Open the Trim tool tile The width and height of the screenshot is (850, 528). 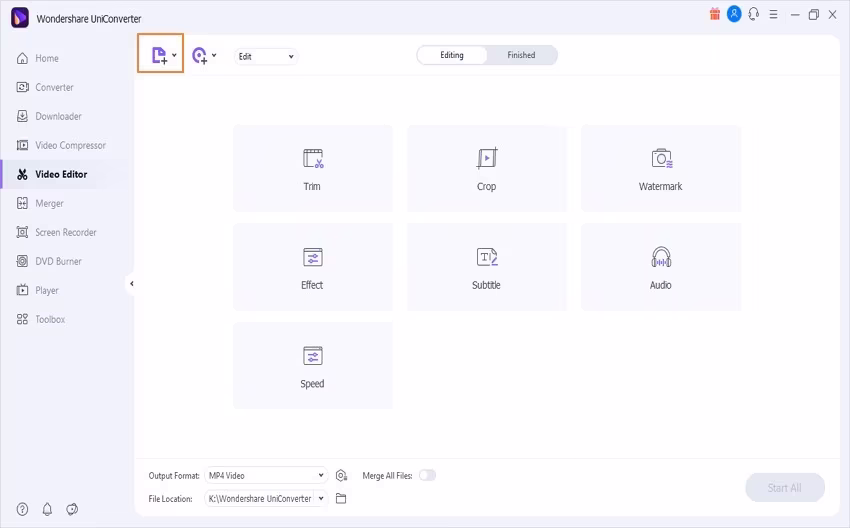pyautogui.click(x=313, y=168)
